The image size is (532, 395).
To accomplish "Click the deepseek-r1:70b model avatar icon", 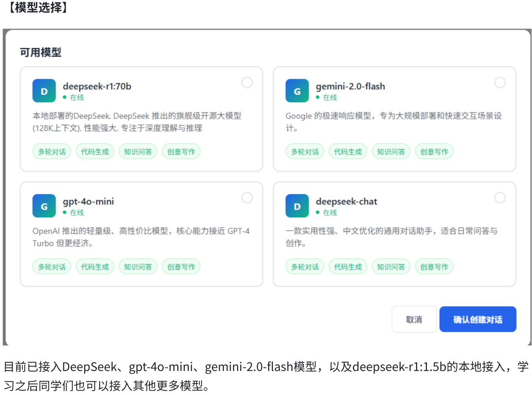I will tap(44, 91).
